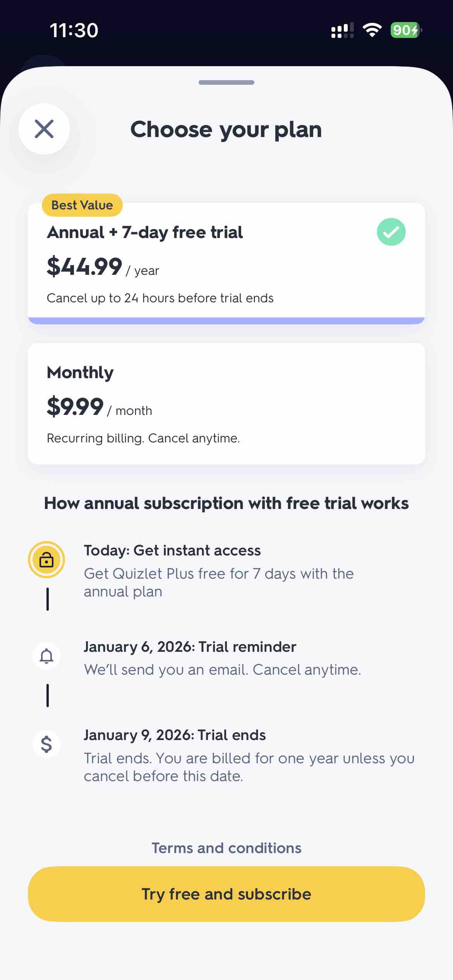Tap the green checkmark on Annual plan
Screen dimensions: 453x980
391,232
